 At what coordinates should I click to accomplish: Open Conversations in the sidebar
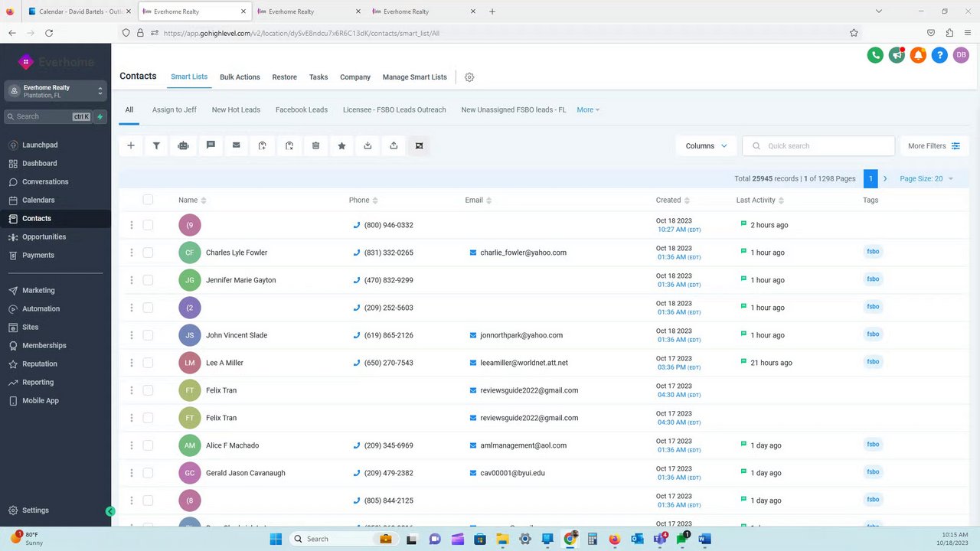[45, 182]
